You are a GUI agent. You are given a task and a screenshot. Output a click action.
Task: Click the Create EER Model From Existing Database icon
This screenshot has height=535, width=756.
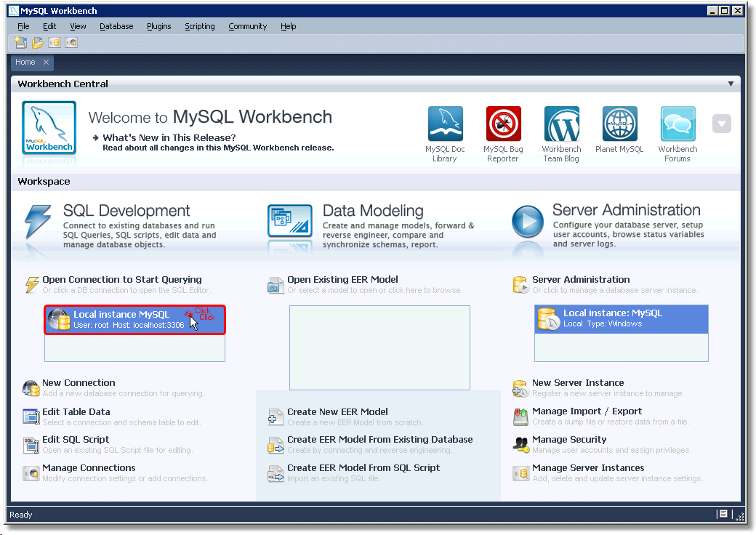[x=276, y=445]
